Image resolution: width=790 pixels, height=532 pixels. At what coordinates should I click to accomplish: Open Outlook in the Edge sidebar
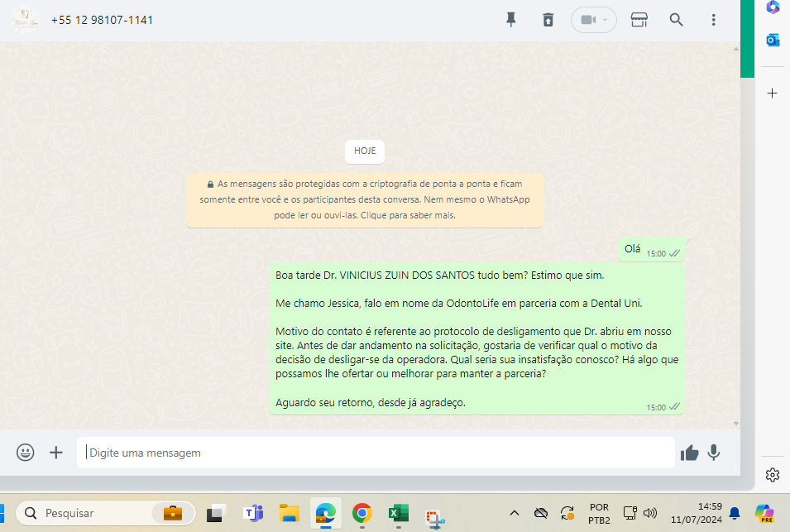pyautogui.click(x=773, y=40)
